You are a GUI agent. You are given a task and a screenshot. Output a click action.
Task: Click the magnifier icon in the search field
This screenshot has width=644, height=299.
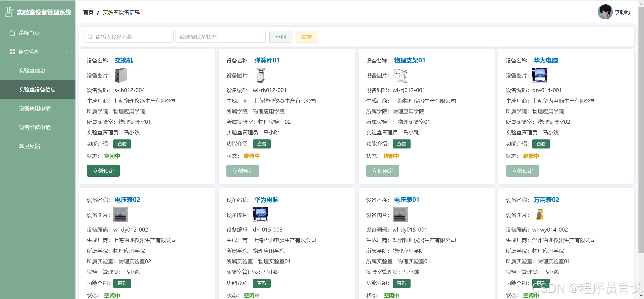coord(90,37)
